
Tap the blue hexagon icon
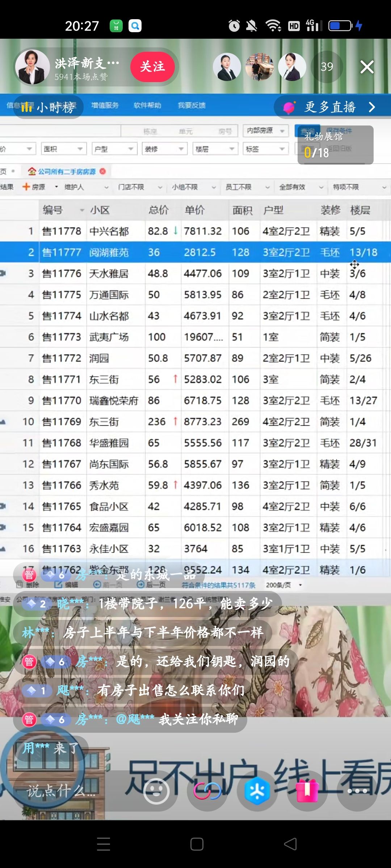point(257,791)
